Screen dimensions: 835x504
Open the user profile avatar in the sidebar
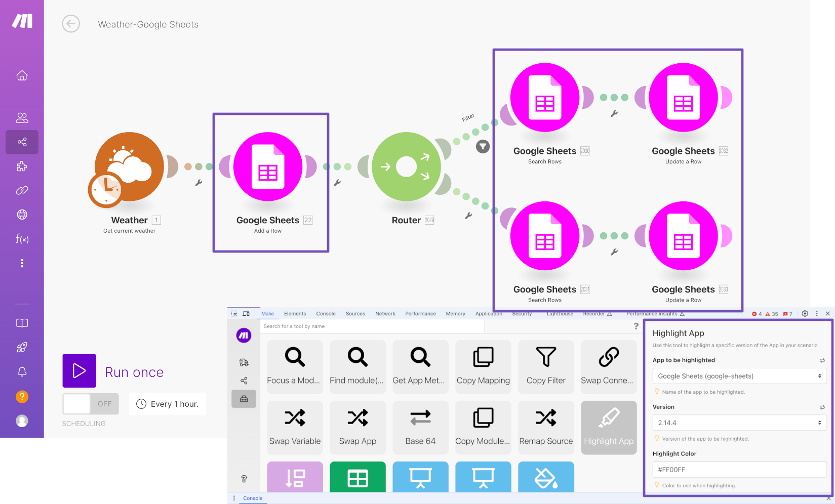tap(22, 421)
